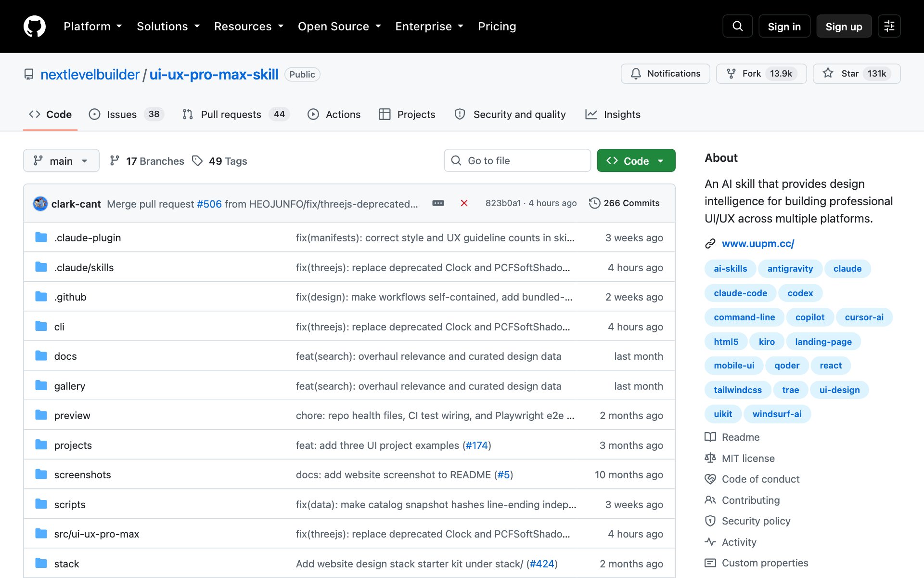Click the Go to file search field
The image size is (924, 578).
tap(517, 160)
